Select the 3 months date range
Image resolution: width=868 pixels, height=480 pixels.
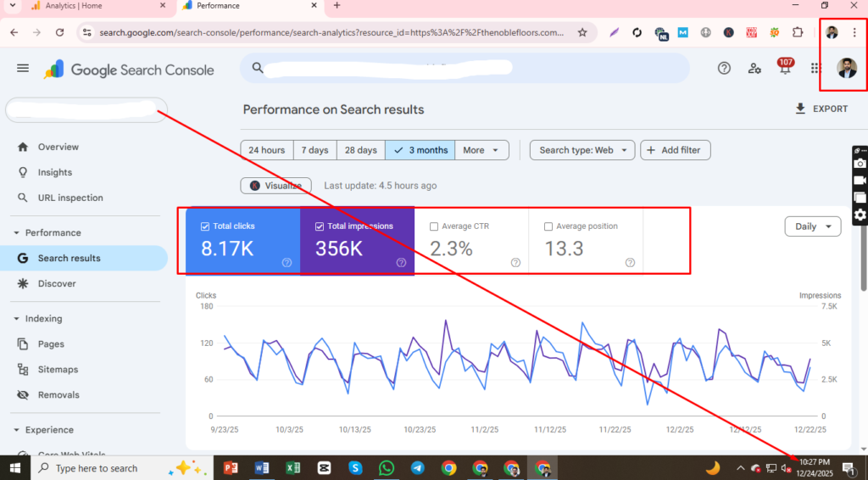coord(420,150)
